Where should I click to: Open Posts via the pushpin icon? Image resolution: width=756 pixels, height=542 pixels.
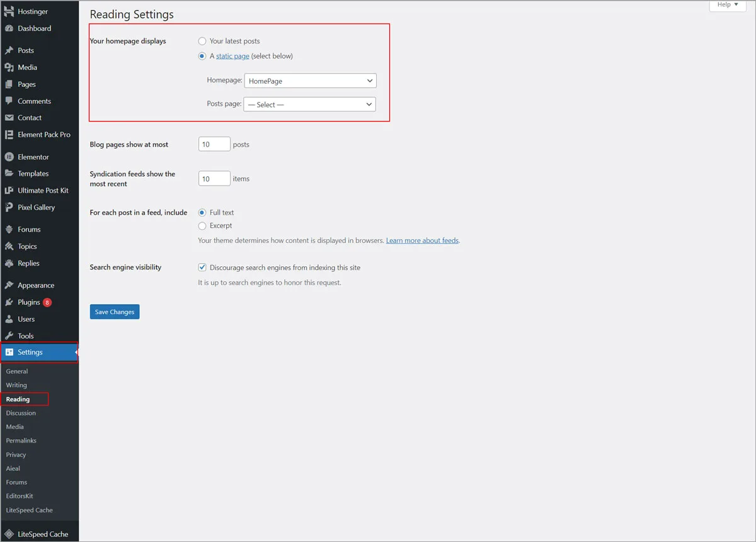click(9, 50)
